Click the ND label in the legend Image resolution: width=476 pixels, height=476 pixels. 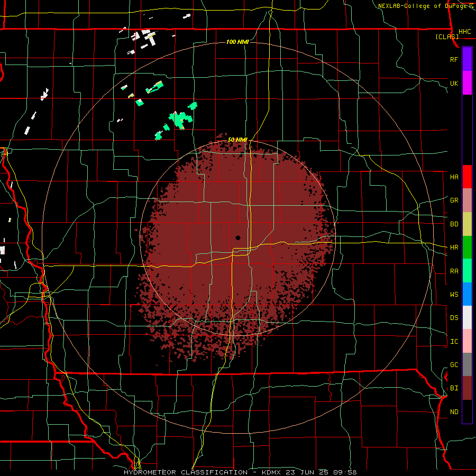[454, 412]
